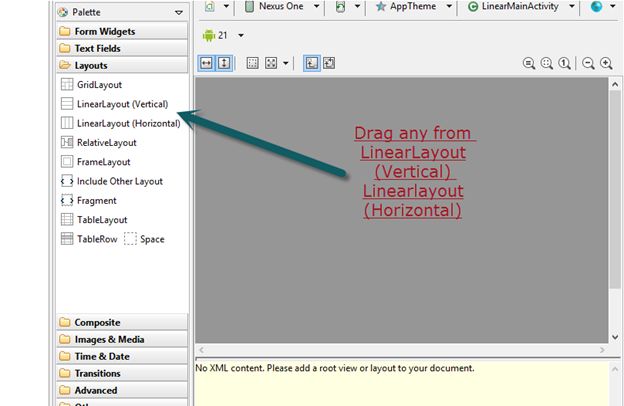Viewport: 624px width, 406px height.
Task: Select LinearLayout (Vertical) palette item
Action: pyautogui.click(x=115, y=104)
